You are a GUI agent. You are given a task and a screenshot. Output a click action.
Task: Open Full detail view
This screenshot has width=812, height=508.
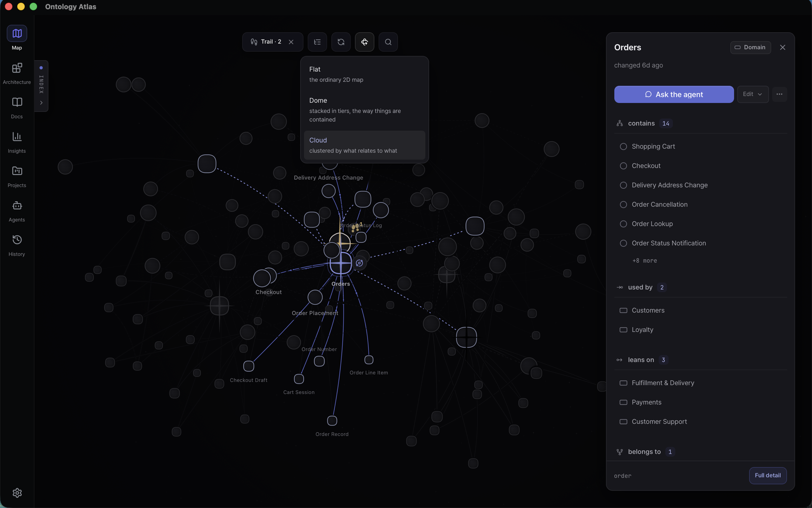768,475
